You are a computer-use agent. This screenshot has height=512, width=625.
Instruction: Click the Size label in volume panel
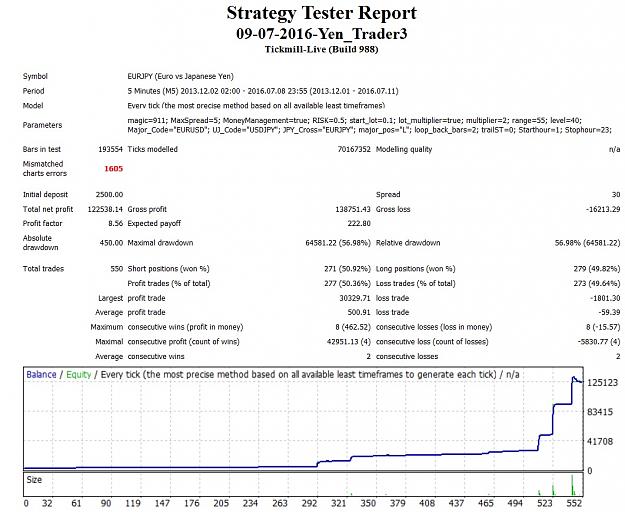point(34,480)
